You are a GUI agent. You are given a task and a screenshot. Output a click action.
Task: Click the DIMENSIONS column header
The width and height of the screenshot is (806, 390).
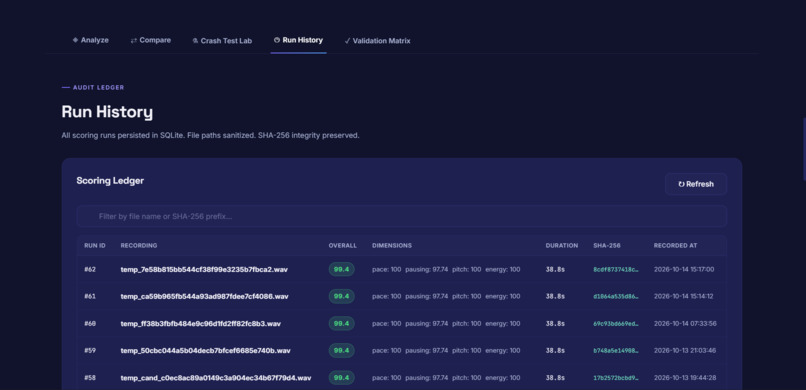[392, 246]
